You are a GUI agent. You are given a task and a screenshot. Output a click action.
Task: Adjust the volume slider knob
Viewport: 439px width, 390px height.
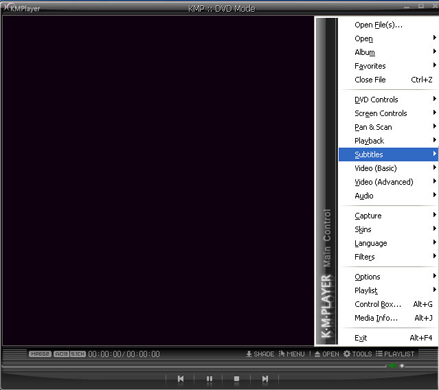(x=402, y=366)
